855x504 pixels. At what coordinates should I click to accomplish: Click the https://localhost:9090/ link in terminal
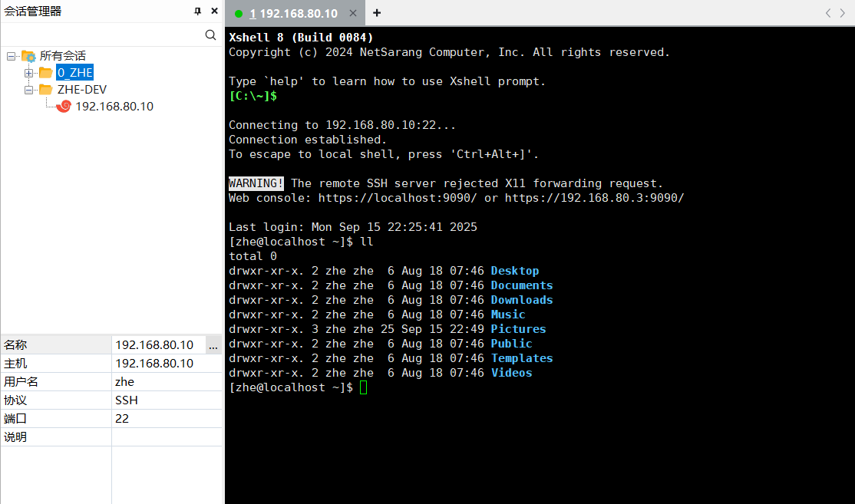pyautogui.click(x=398, y=198)
